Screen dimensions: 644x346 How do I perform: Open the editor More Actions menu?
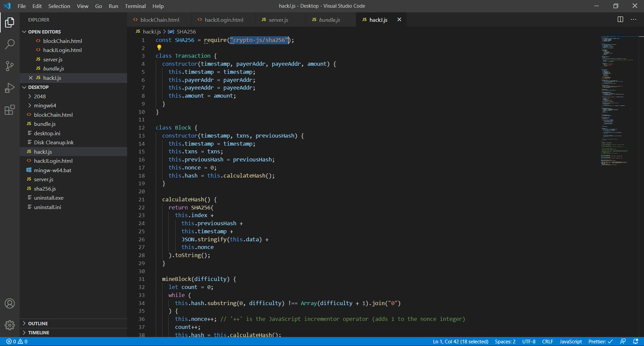(x=633, y=20)
